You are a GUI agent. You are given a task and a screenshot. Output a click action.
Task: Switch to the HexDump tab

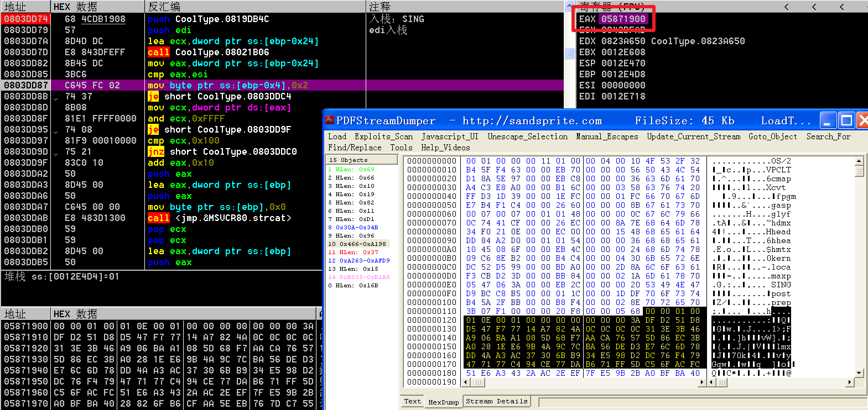click(x=443, y=402)
